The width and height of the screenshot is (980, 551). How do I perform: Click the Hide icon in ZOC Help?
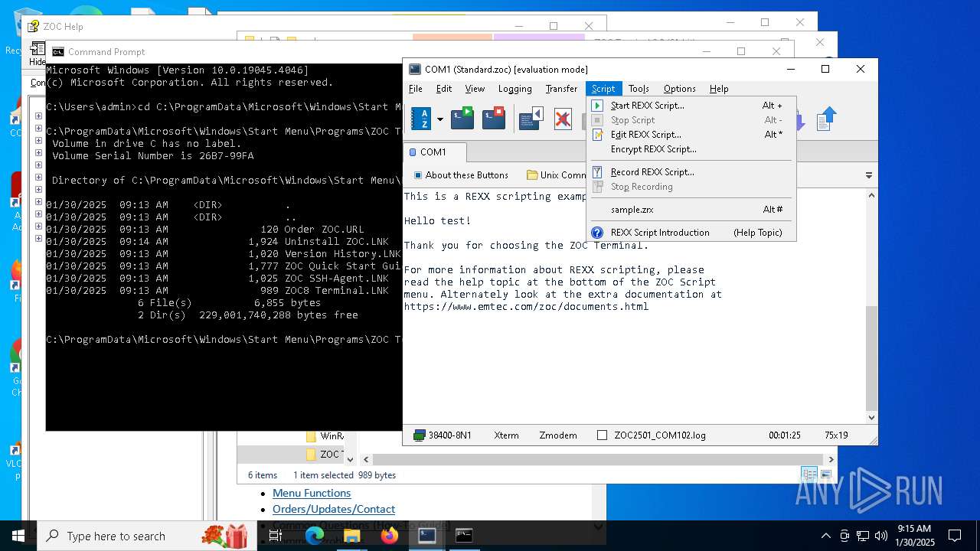(38, 54)
